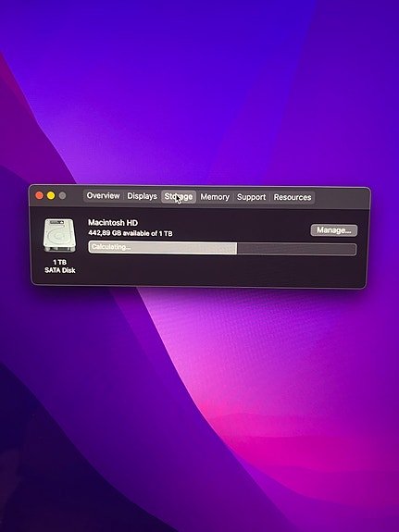This screenshot has height=532, width=399.
Task: Click the greyed-out zoom window button
Action: [62, 196]
